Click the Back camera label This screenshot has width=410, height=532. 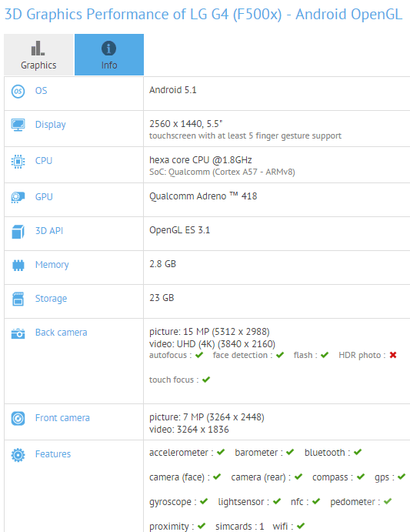(61, 333)
